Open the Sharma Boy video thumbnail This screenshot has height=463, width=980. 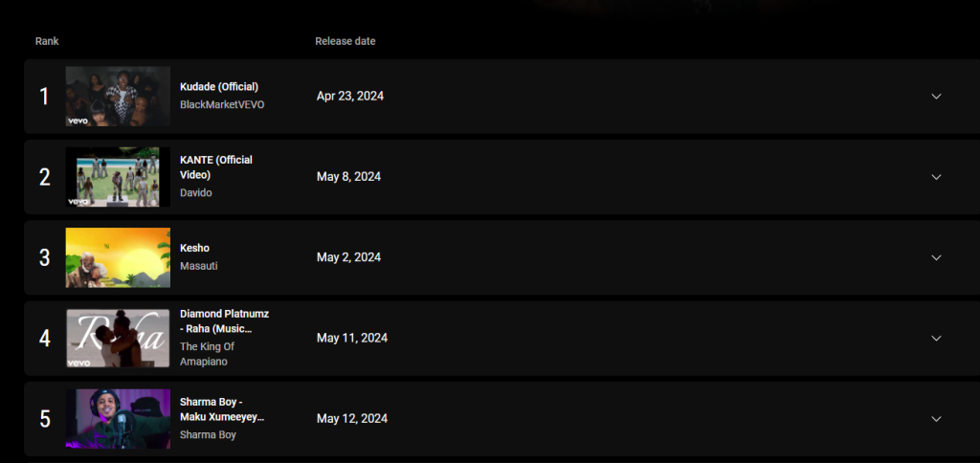(x=118, y=419)
